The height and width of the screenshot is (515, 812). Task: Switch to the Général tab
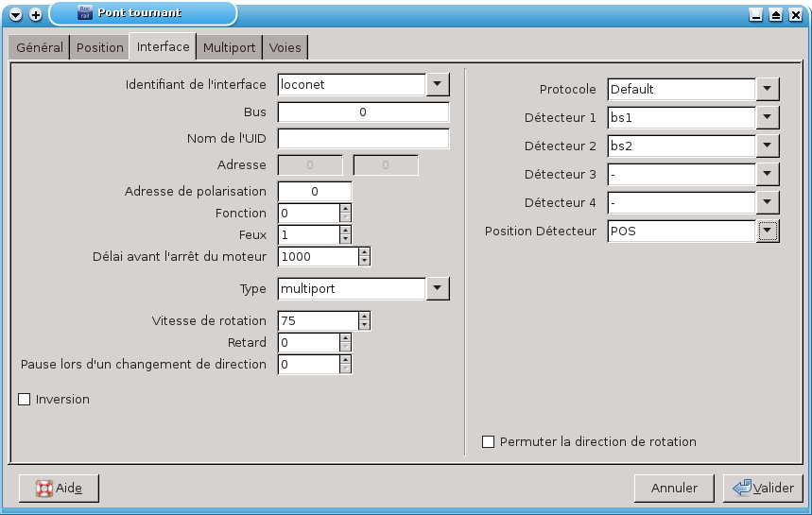pyautogui.click(x=40, y=47)
